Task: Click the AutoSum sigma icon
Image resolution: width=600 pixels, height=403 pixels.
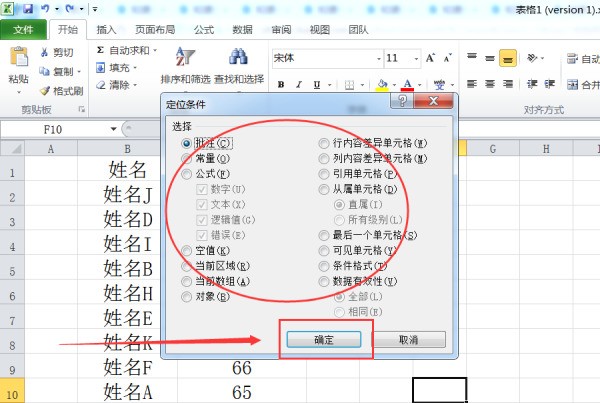Action: pyautogui.click(x=100, y=50)
